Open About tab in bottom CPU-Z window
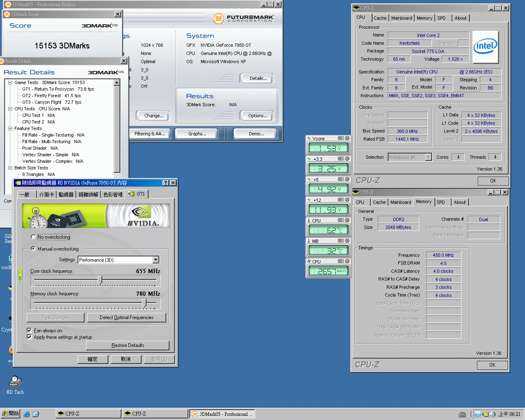The height and width of the screenshot is (420, 525). [460, 202]
